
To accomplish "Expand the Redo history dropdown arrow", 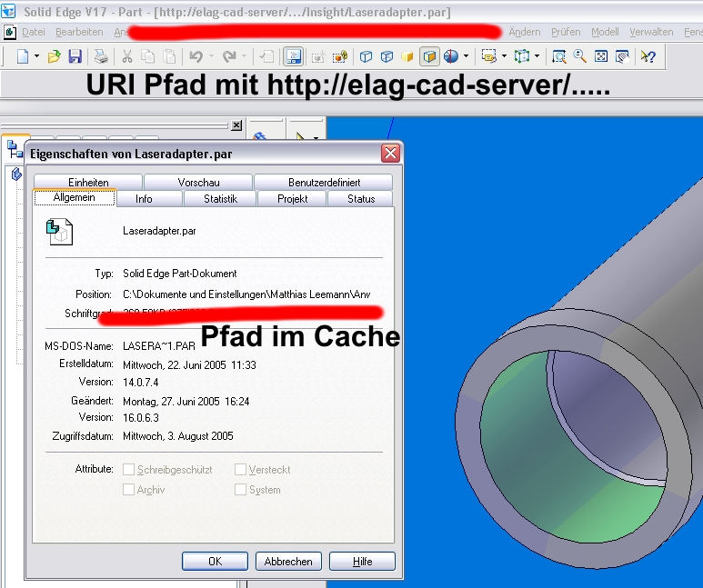I will click(x=245, y=56).
